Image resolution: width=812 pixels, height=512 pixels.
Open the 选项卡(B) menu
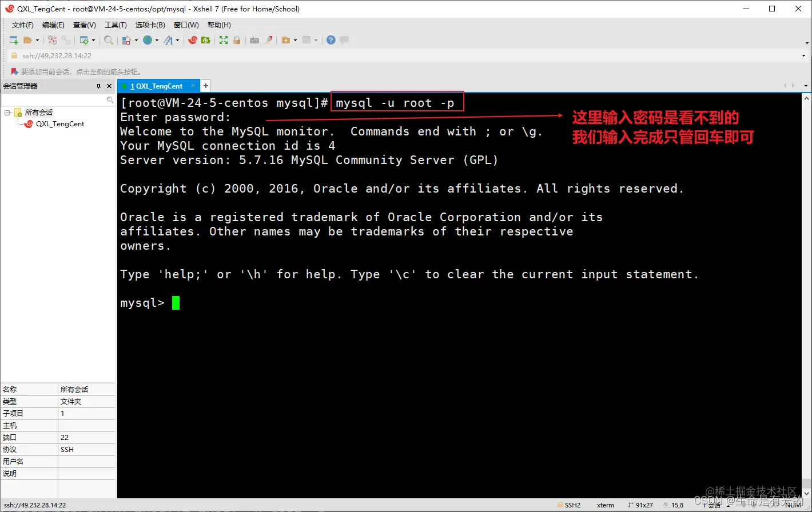coord(150,25)
